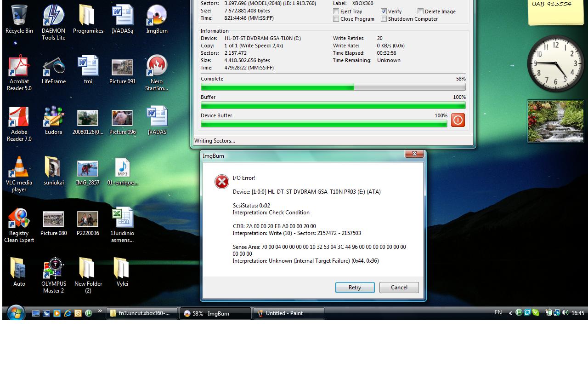Enable the Eject Tray checkbox
This screenshot has height=368, width=588.
click(x=336, y=11)
